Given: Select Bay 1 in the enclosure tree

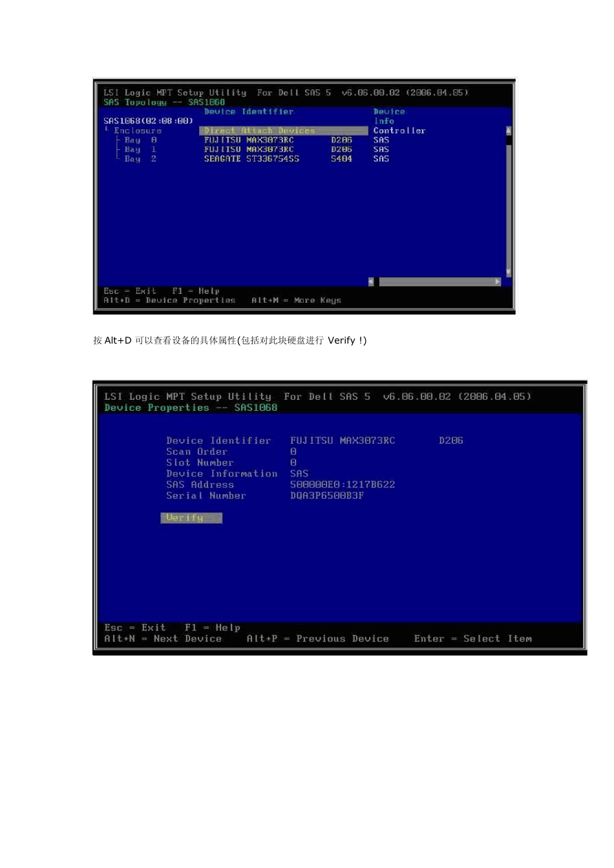Looking at the screenshot, I should (x=140, y=149).
